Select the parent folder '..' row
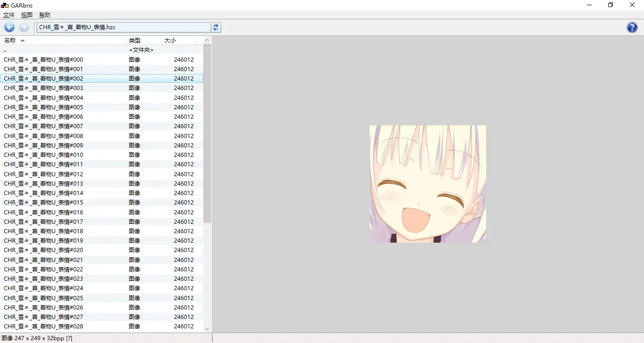This screenshot has height=343, width=644. click(101, 50)
